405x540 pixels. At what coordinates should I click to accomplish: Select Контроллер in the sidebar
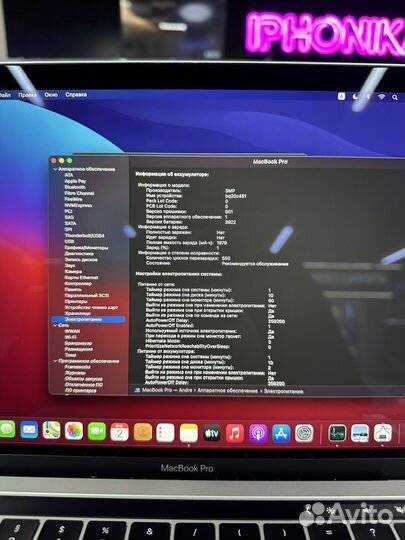click(x=78, y=283)
